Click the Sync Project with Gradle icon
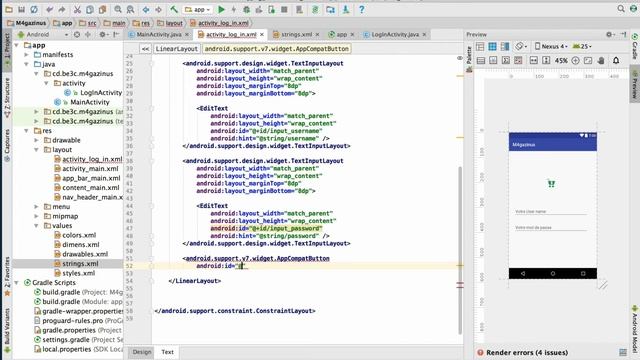The width and height of the screenshot is (640, 360). (x=315, y=9)
